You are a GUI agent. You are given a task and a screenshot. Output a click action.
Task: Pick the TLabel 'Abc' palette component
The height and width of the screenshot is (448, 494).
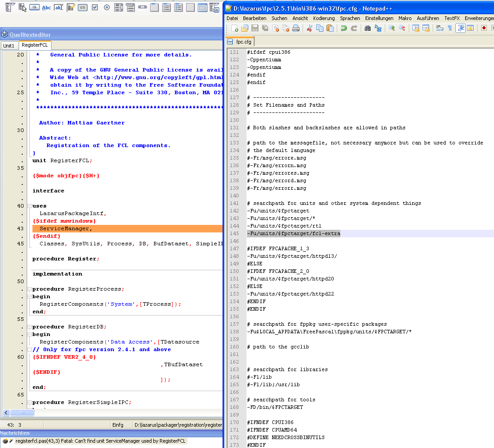tap(46, 8)
